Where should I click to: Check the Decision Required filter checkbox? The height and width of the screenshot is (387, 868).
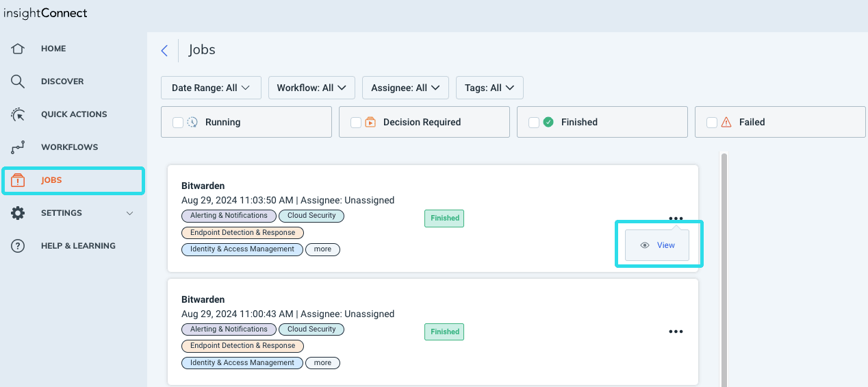point(356,122)
